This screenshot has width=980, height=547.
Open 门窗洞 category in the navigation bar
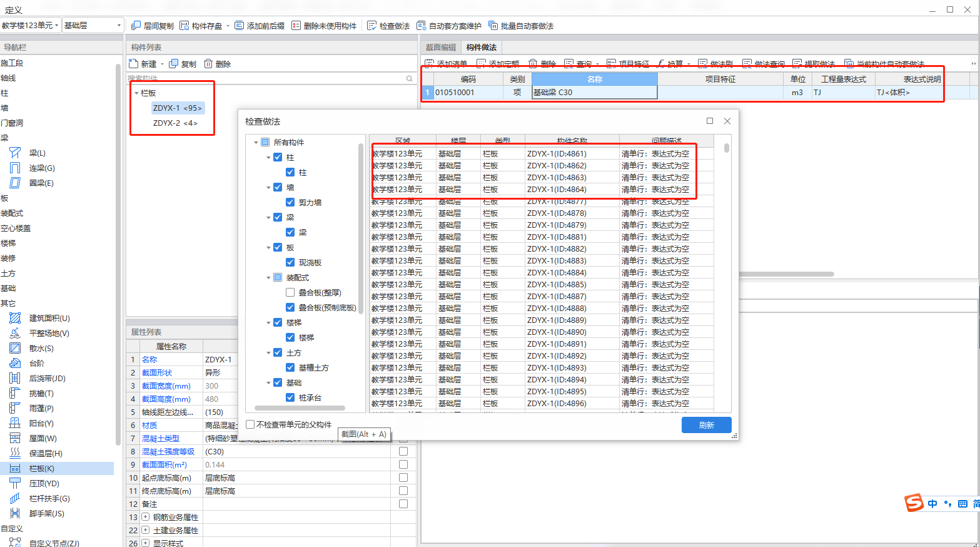coord(12,123)
